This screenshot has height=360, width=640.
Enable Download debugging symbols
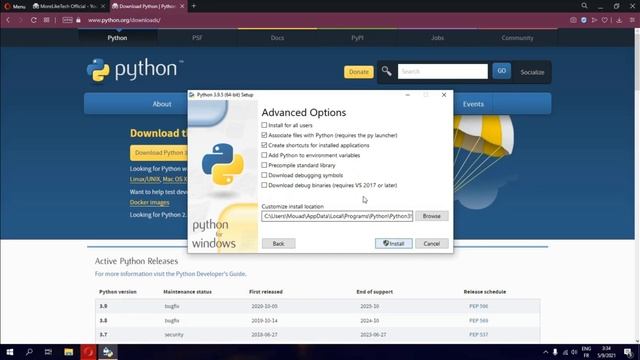(302, 175)
